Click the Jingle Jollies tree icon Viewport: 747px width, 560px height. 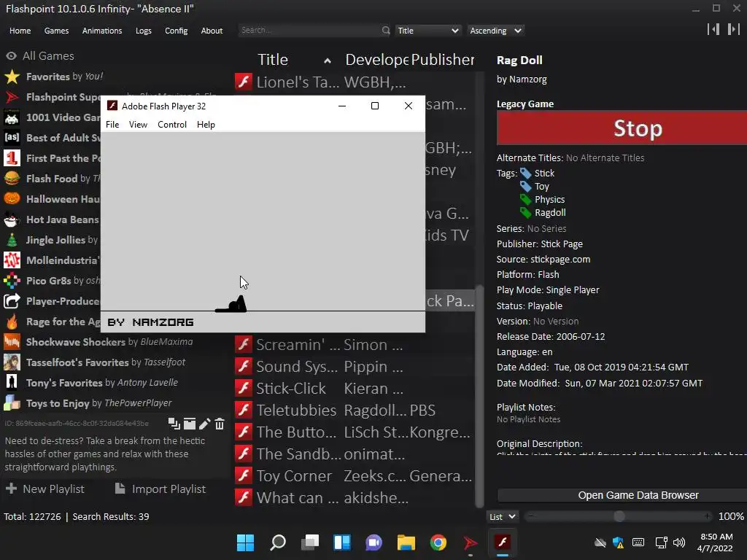tap(12, 239)
